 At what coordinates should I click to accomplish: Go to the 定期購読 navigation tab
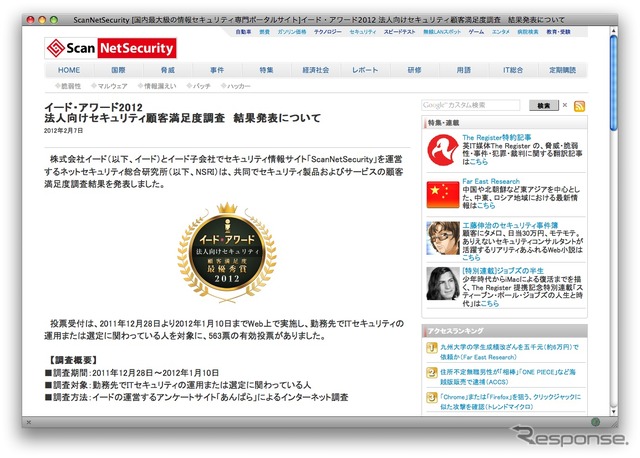click(x=563, y=70)
